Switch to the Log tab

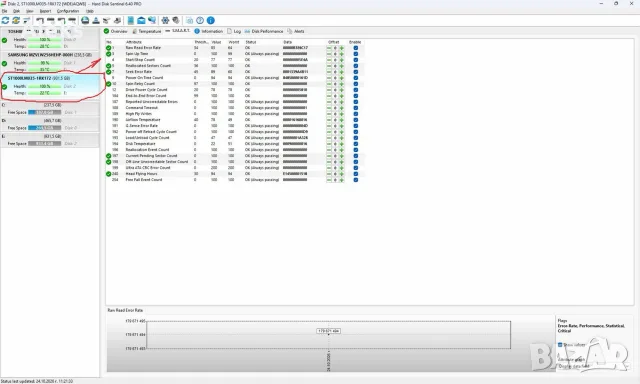234,31
